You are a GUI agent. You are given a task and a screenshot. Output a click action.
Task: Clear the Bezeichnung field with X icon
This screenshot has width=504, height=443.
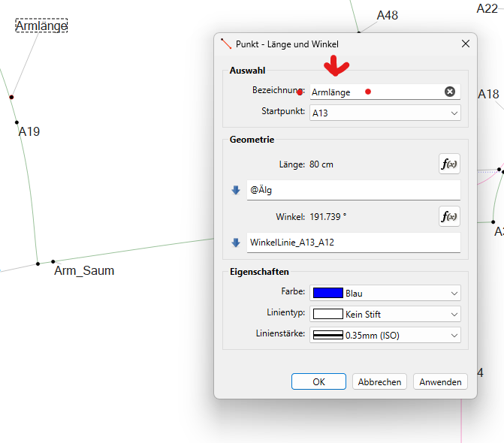click(x=450, y=92)
